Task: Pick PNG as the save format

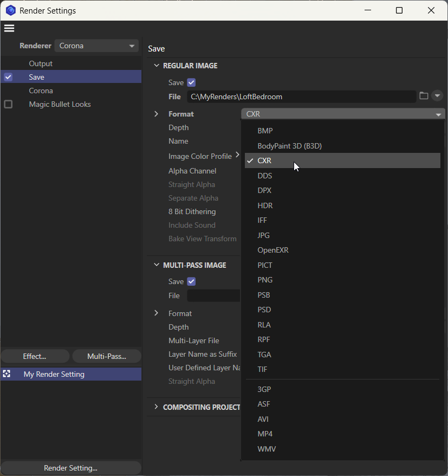Action: [x=342, y=280]
